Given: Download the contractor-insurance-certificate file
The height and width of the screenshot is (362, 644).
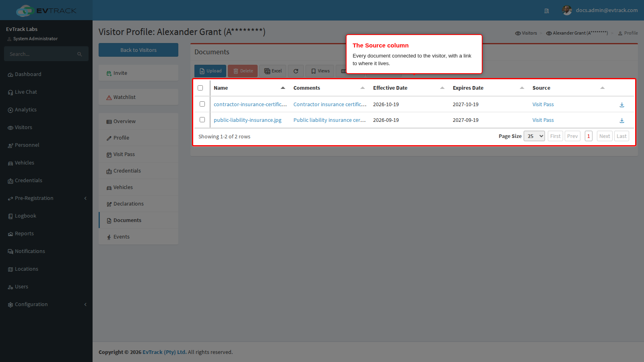Looking at the screenshot, I should click(622, 105).
